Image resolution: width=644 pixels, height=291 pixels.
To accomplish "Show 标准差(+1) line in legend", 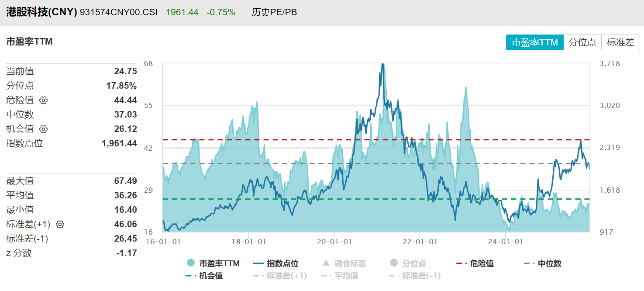I will 280,276.
